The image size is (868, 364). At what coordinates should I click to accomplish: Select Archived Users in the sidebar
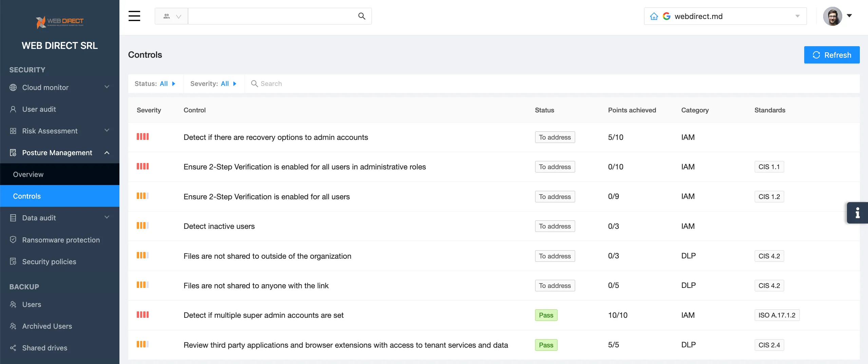[x=47, y=326]
